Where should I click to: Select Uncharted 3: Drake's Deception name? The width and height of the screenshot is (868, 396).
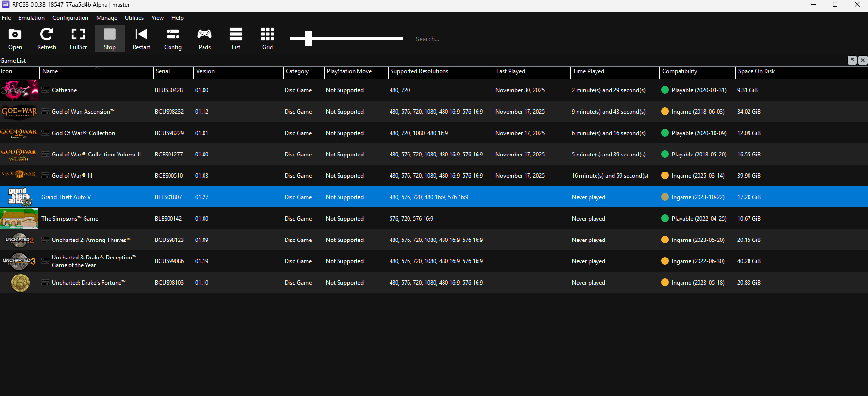[94, 261]
